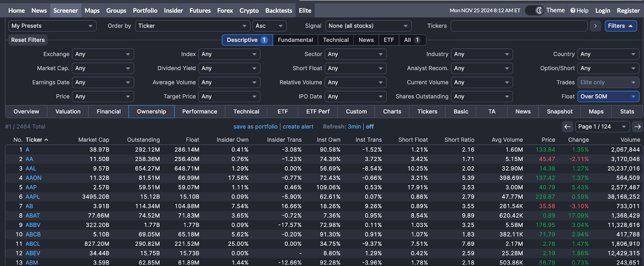Expand the Sector filter dropdown
Screen dimensions: 644x266
[355, 54]
